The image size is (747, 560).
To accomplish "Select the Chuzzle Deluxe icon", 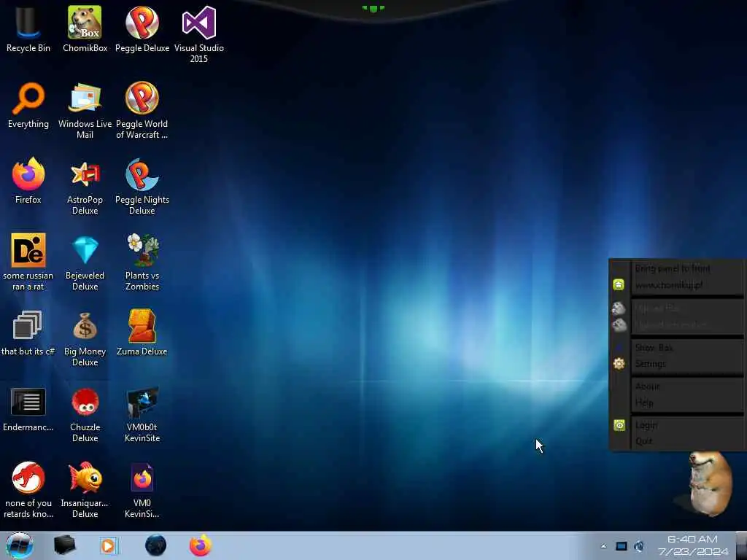I will [x=85, y=414].
